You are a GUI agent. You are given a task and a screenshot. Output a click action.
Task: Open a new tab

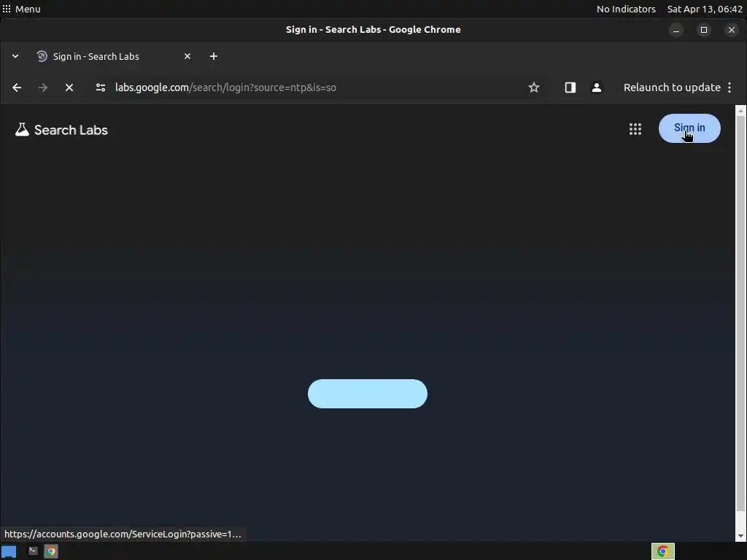point(214,56)
